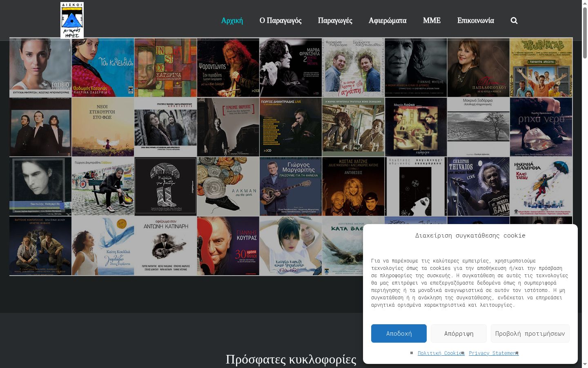588x368 pixels.
Task: Reject cookies with the Απόρριψη button
Action: coord(459,334)
